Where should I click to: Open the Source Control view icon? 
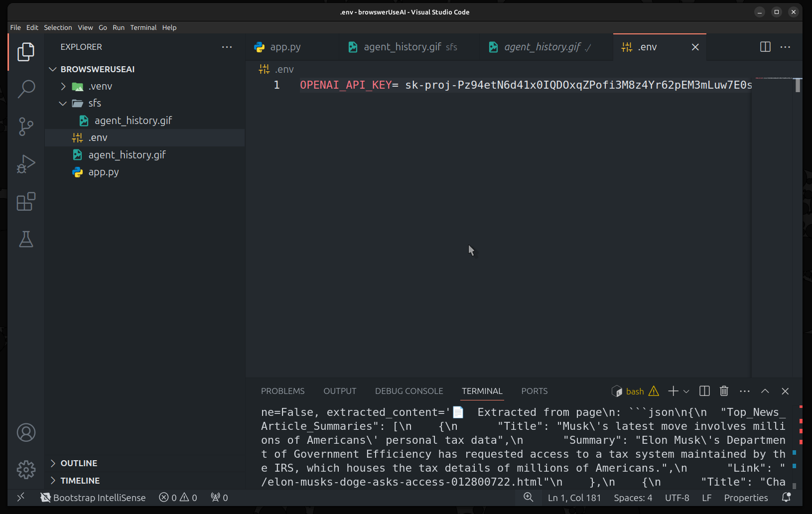click(26, 127)
